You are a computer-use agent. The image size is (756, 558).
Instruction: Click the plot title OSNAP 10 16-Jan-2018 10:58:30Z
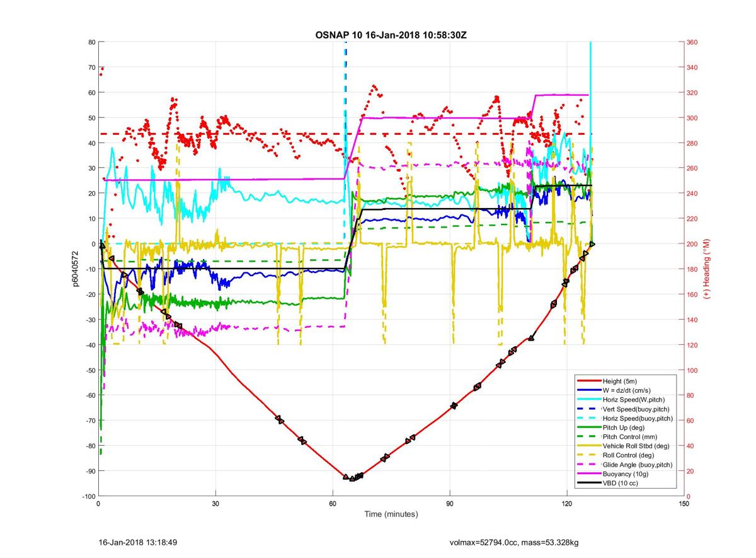tap(391, 35)
